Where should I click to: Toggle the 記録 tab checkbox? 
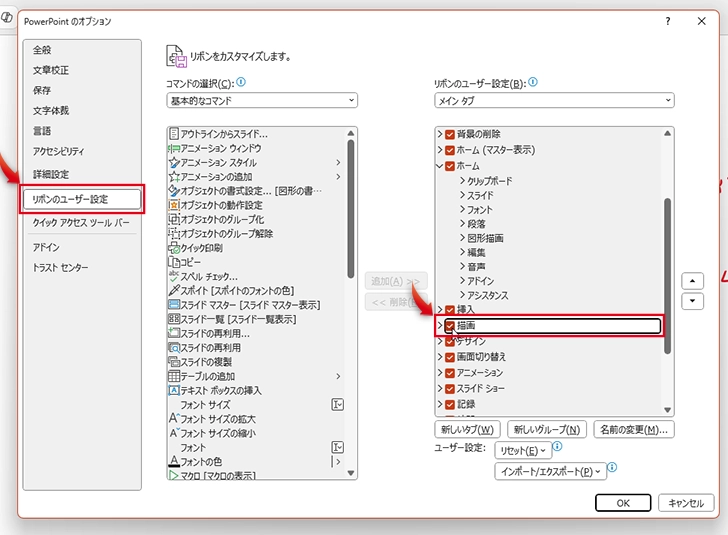449,405
